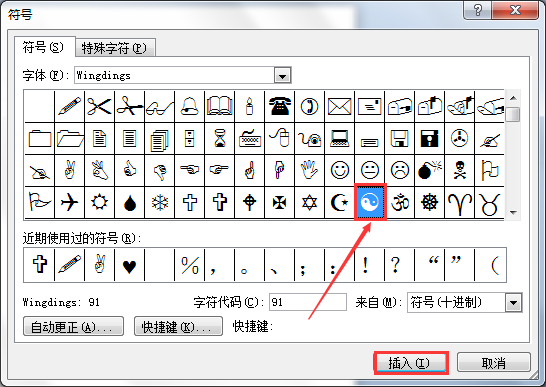Select the smiley face symbol
This screenshot has height=387, width=546.
pos(339,170)
